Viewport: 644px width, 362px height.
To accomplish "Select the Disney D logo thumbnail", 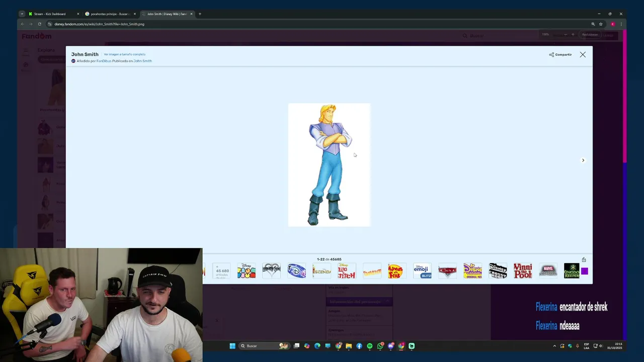I will [x=296, y=270].
